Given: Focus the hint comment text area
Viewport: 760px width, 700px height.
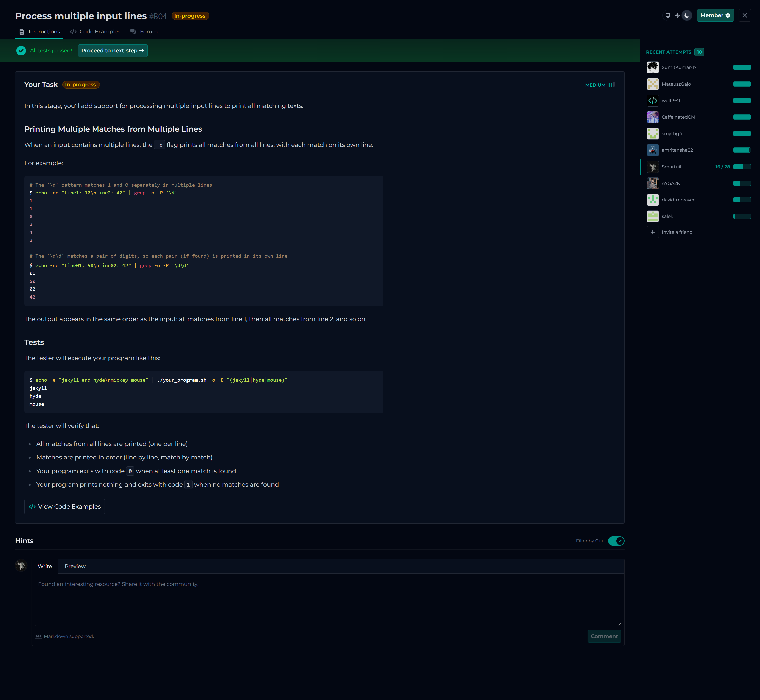Looking at the screenshot, I should point(328,601).
